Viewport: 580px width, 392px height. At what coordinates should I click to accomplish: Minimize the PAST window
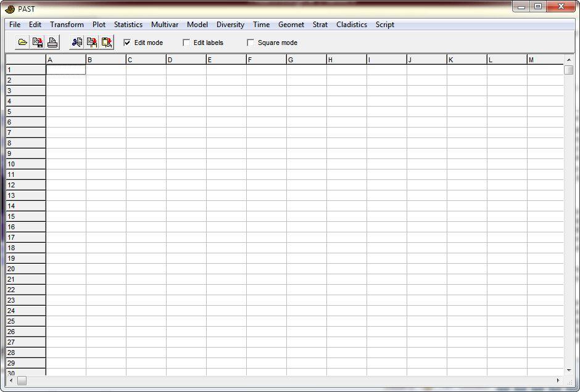521,6
